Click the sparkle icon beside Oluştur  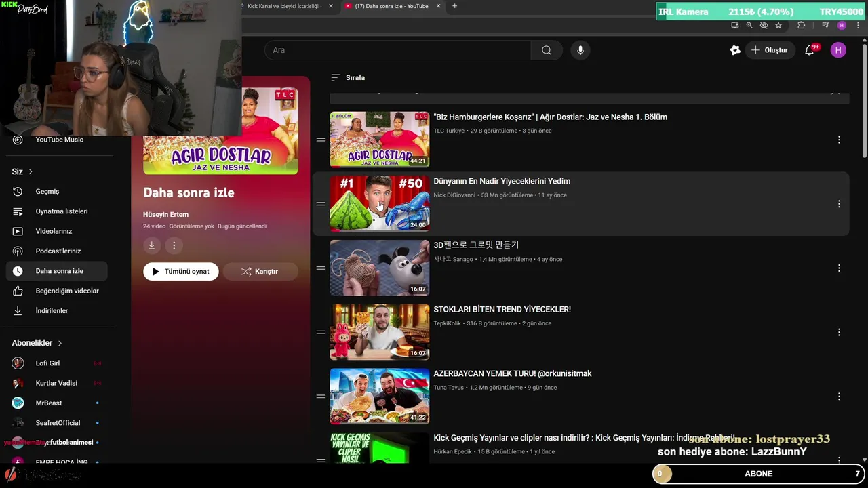point(734,50)
